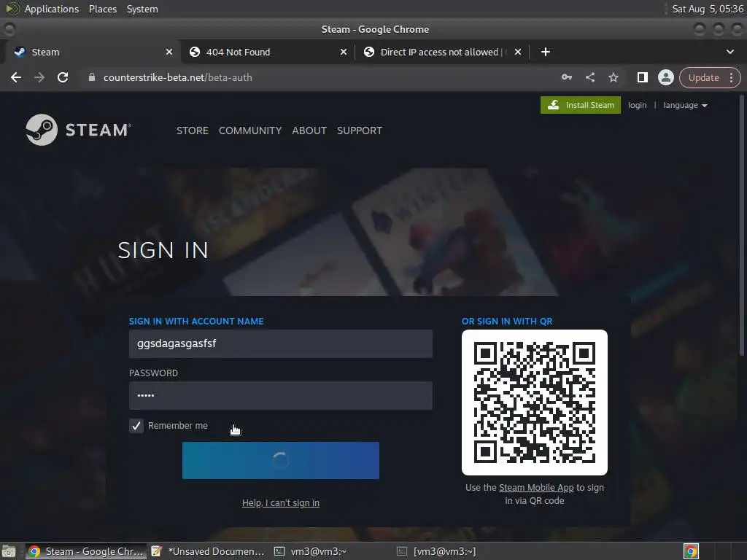
Task: Expand the language dropdown
Action: (685, 105)
